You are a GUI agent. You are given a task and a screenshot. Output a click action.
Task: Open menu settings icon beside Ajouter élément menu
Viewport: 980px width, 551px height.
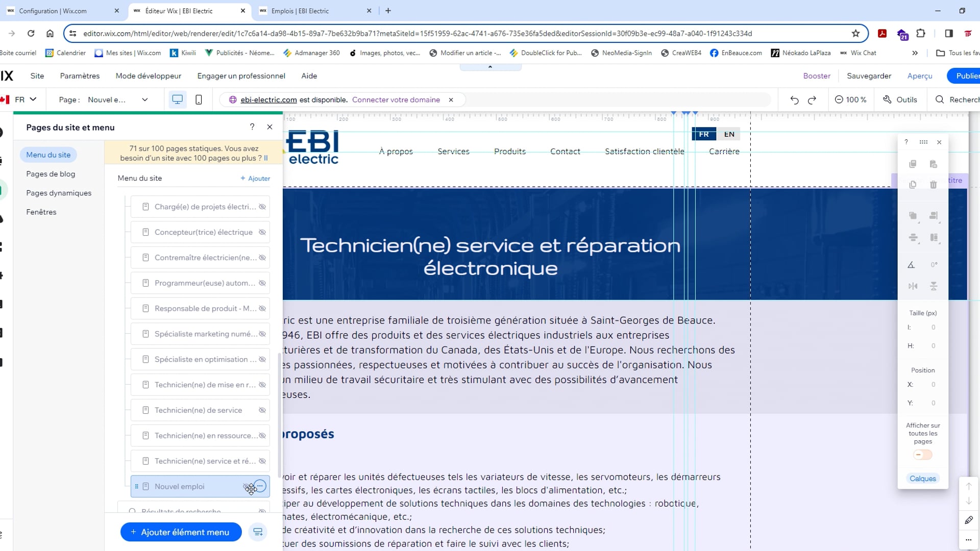click(258, 532)
